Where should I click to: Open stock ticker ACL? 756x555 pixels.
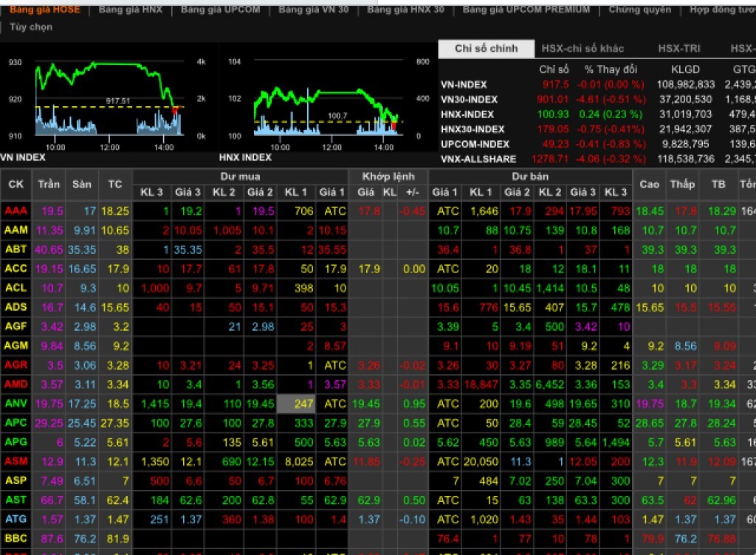click(16, 288)
